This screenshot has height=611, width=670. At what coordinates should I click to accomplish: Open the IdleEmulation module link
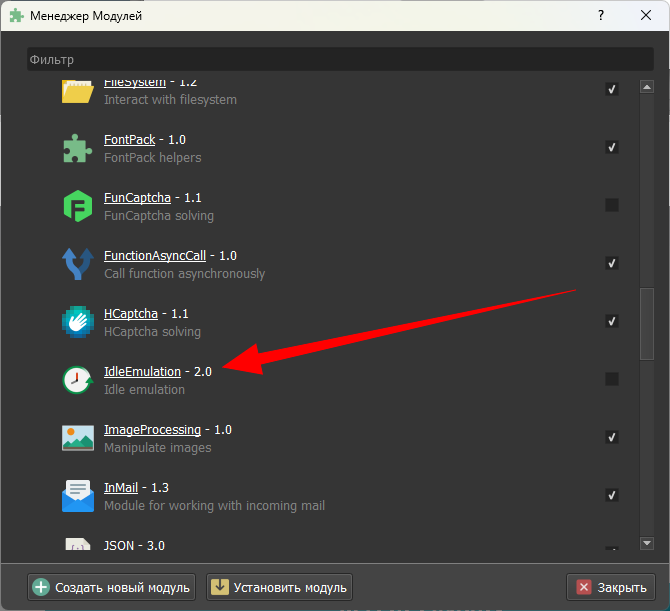(x=142, y=372)
